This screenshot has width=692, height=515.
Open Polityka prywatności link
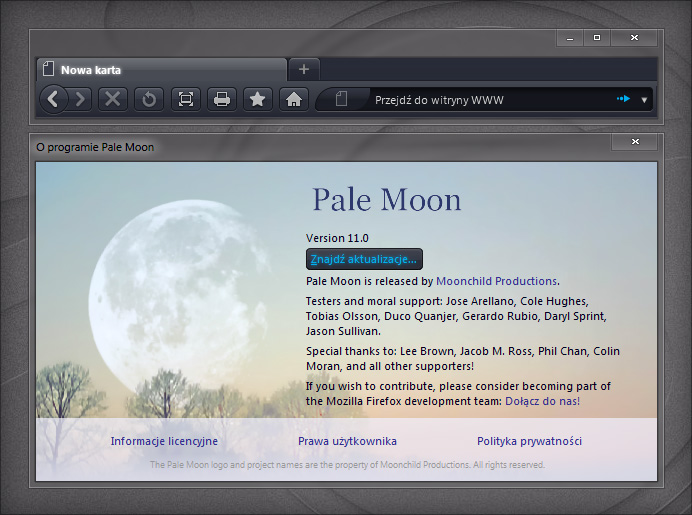[530, 441]
